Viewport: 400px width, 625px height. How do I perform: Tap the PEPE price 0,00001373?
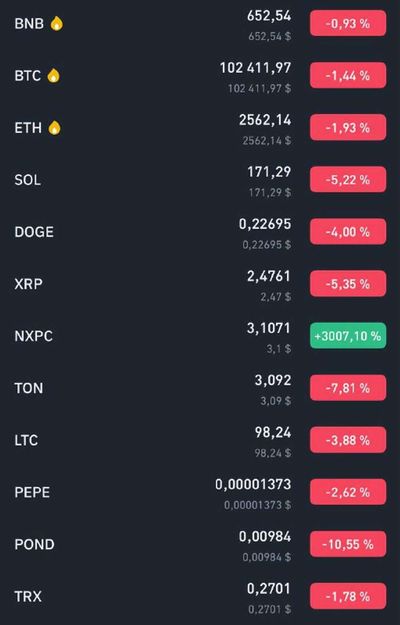click(x=253, y=484)
